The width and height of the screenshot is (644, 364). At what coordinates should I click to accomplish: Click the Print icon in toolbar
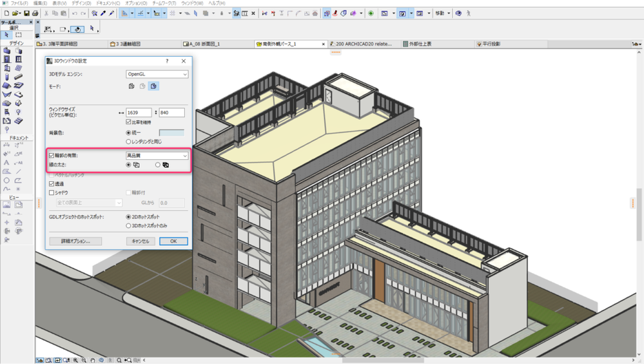pyautogui.click(x=35, y=13)
